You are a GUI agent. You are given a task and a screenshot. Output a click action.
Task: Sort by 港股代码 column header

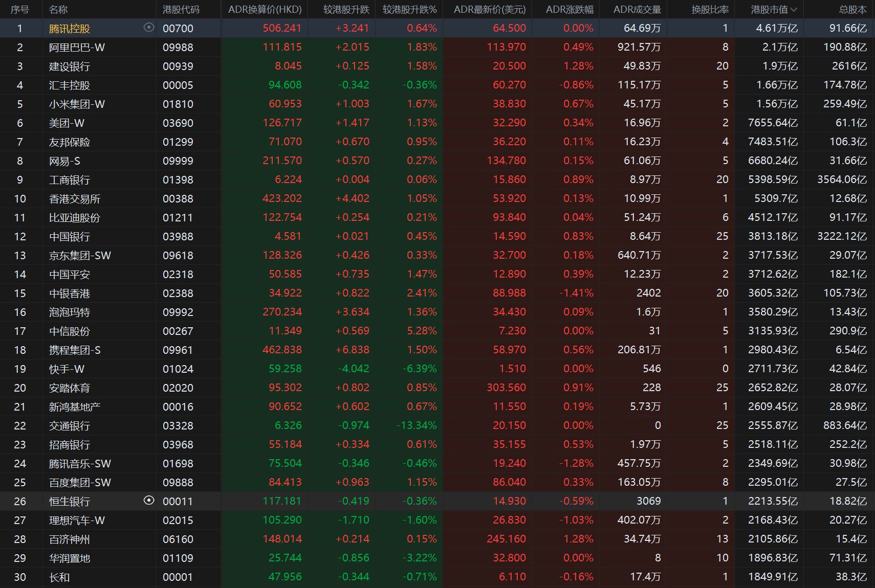181,10
